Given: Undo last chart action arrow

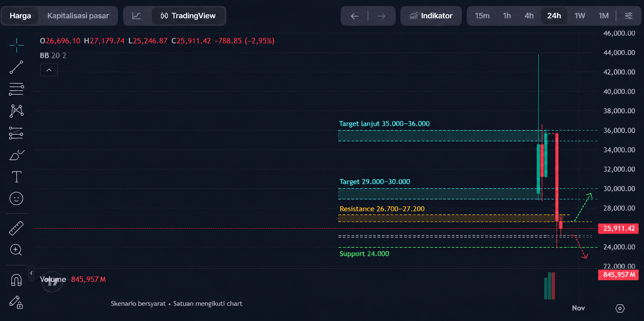Looking at the screenshot, I should pyautogui.click(x=354, y=16).
